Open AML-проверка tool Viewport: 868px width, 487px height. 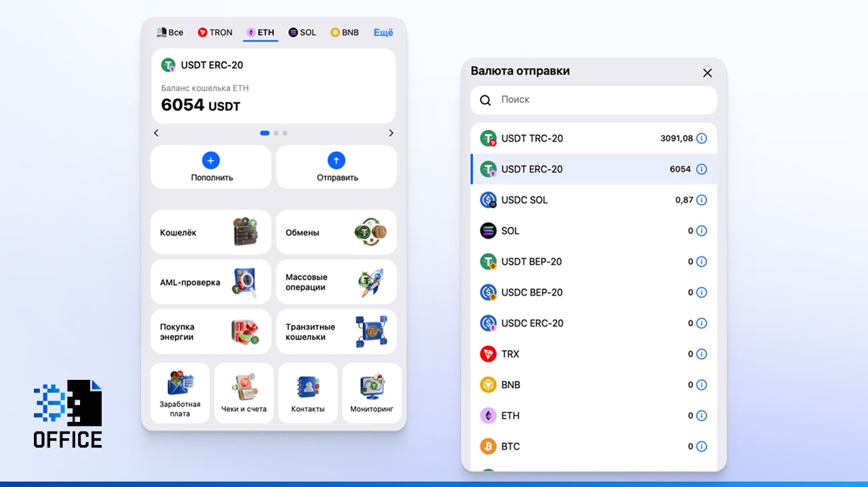click(242, 281)
